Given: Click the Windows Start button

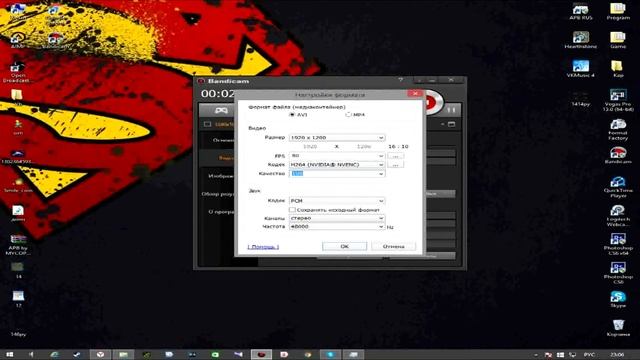Looking at the screenshot, I should (10, 355).
